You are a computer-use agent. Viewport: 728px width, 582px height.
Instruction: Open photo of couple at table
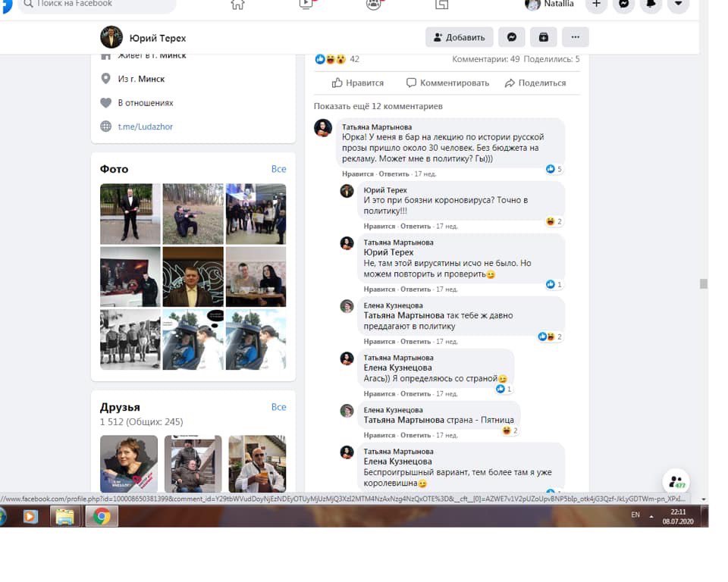click(256, 277)
